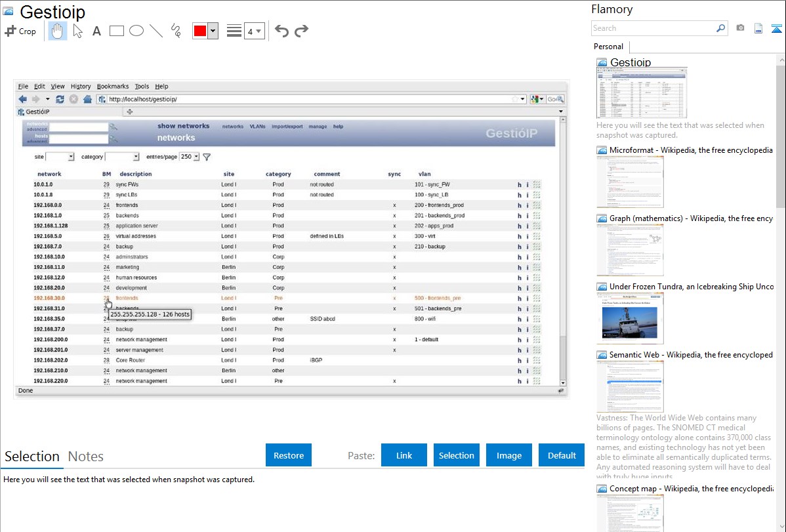
Task: Redo the last undone edit
Action: pos(301,31)
